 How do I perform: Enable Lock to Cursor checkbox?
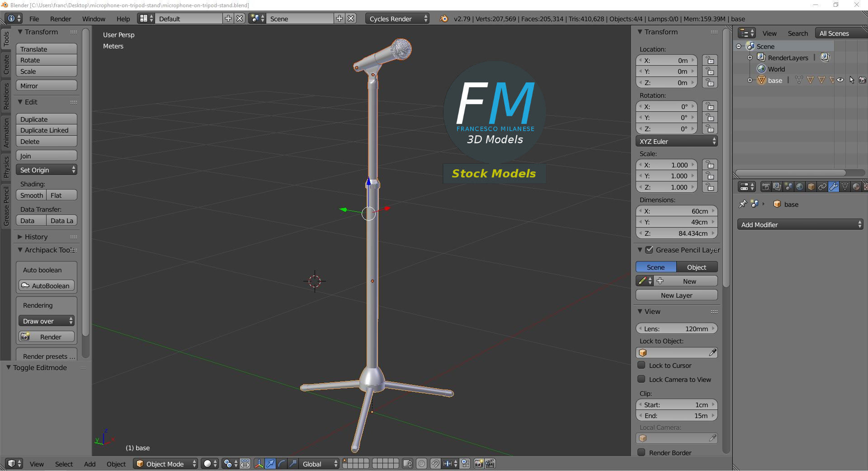[642, 365]
